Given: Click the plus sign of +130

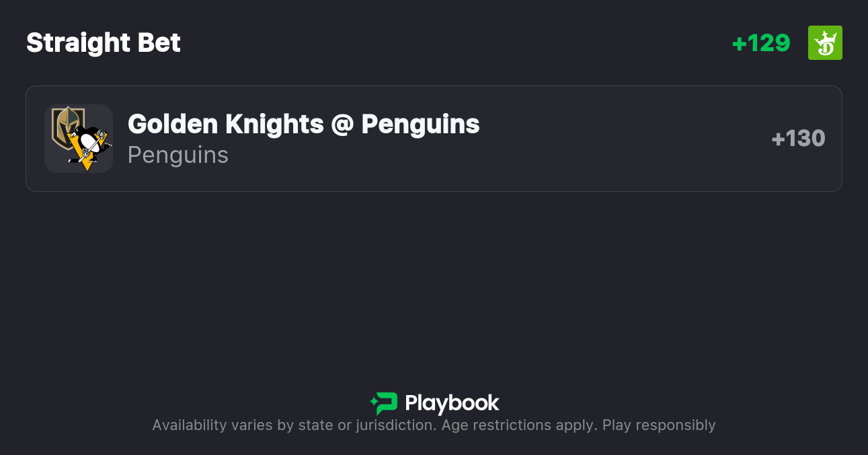Looking at the screenshot, I should (778, 139).
